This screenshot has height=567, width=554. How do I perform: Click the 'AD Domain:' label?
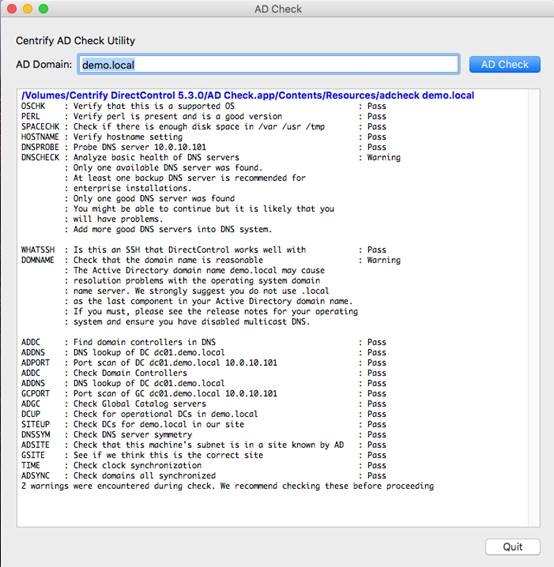pyautogui.click(x=44, y=64)
